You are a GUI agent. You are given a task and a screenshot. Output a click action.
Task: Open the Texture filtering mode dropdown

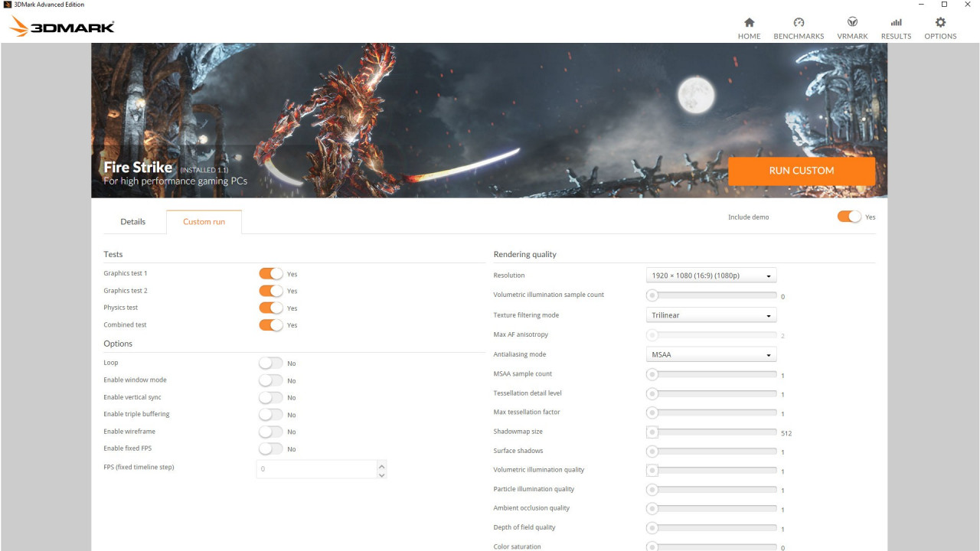pyautogui.click(x=711, y=315)
